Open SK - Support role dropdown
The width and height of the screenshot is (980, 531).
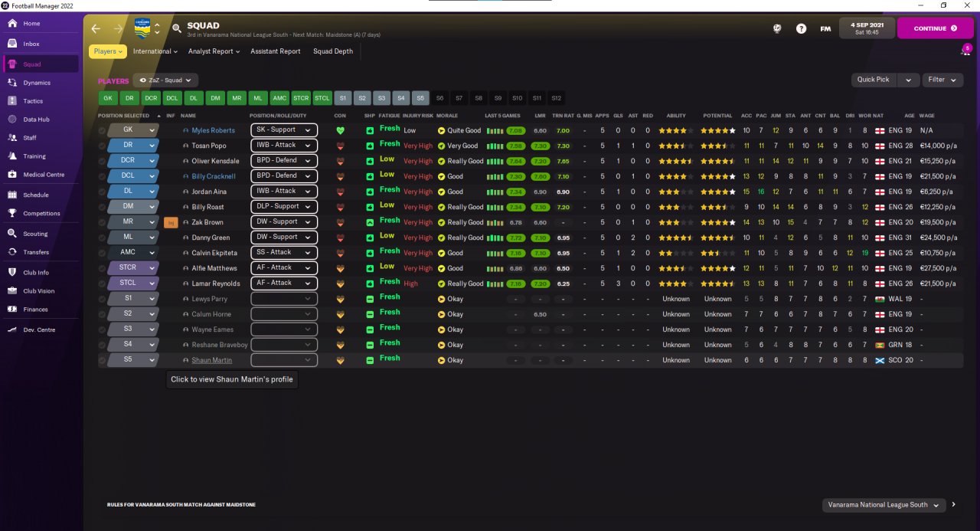pyautogui.click(x=284, y=130)
